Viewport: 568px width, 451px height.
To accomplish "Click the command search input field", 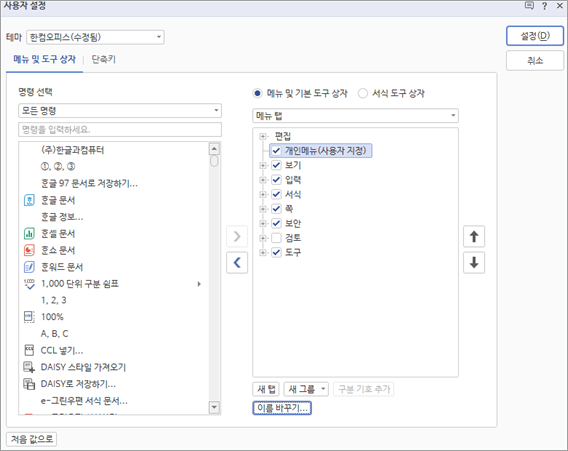I will click(x=120, y=130).
